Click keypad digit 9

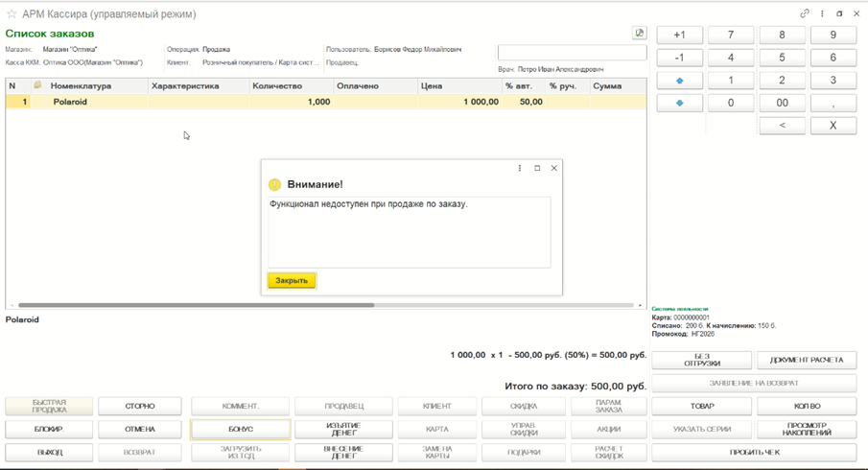[x=833, y=35]
